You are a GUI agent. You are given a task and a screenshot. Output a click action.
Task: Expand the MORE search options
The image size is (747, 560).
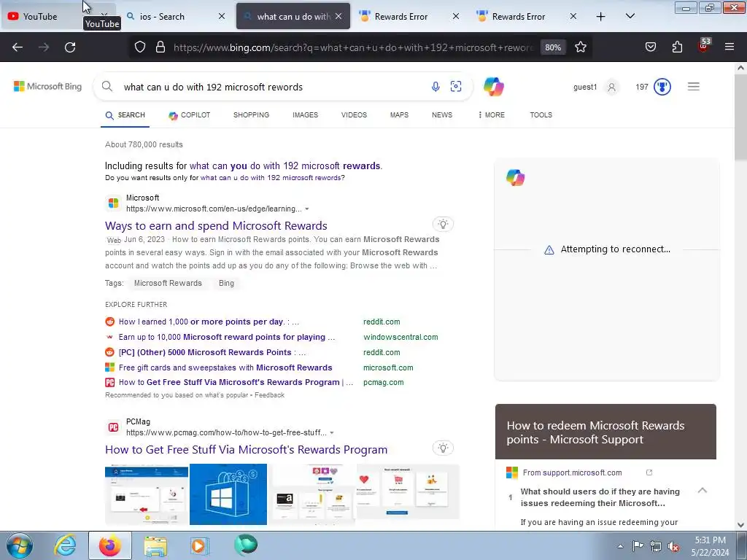coord(491,114)
